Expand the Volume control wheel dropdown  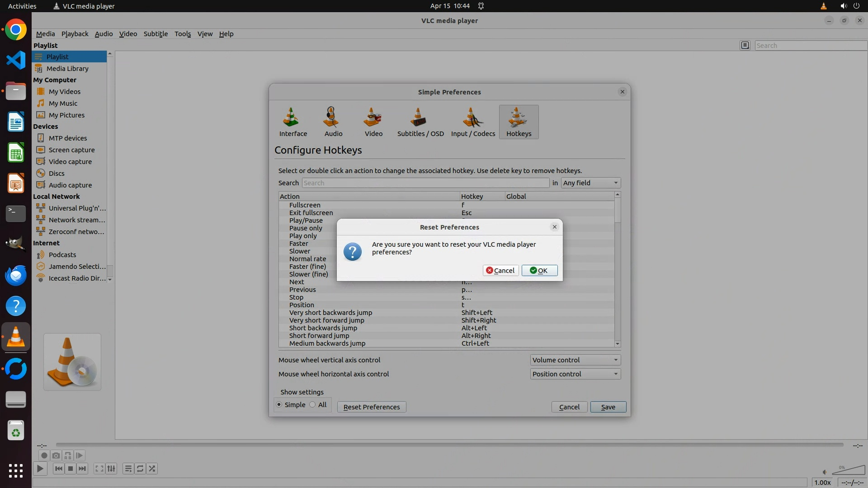coord(575,360)
